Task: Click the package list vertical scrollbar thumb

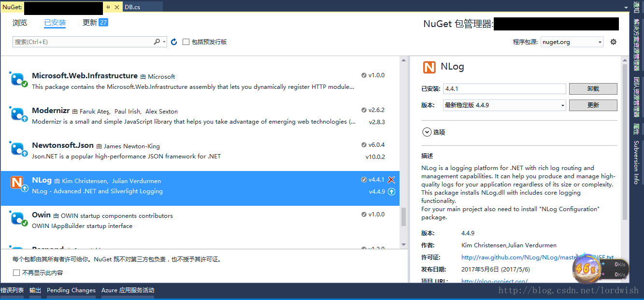Action: [404, 216]
